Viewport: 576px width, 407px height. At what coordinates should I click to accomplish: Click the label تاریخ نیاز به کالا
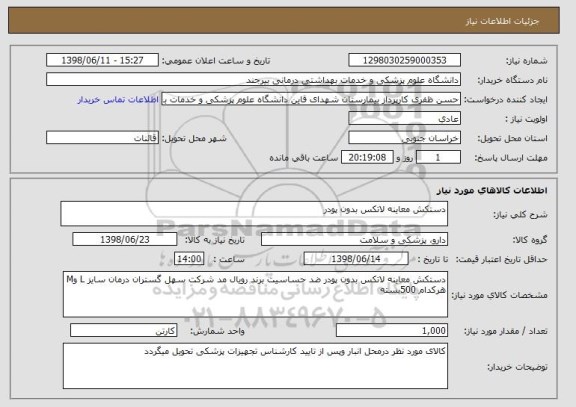pyautogui.click(x=215, y=240)
